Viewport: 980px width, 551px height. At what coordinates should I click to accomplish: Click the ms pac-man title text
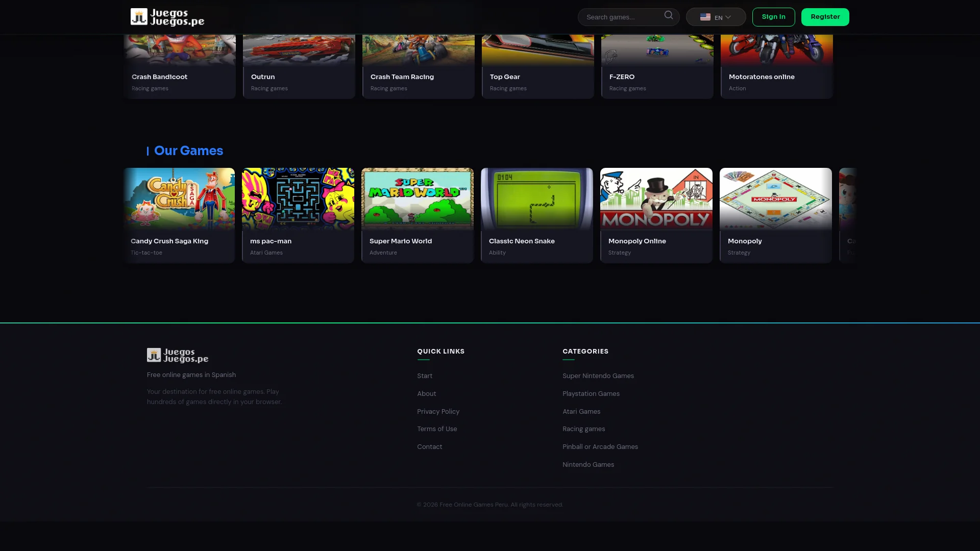click(x=271, y=241)
